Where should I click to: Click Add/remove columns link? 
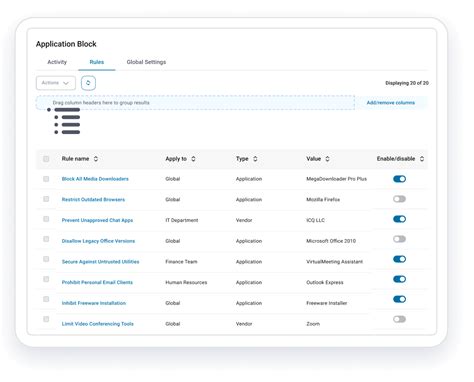[391, 103]
